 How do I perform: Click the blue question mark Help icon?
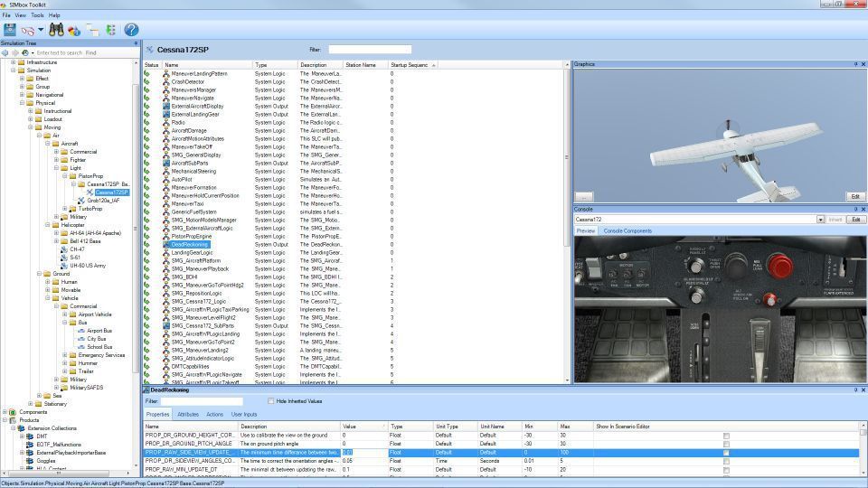(131, 30)
